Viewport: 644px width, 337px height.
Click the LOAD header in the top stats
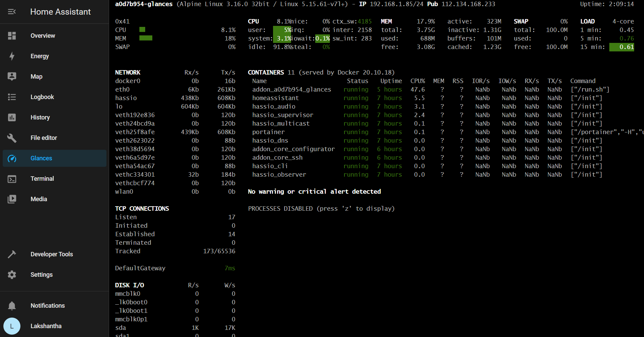click(588, 21)
